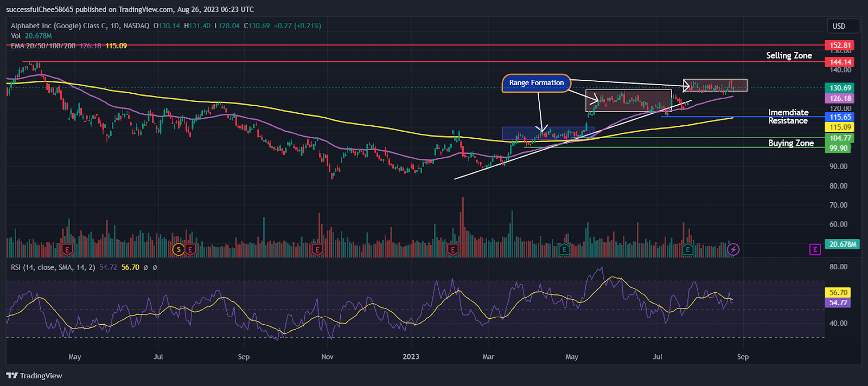Click the 115.65 blue resistance price label
The width and height of the screenshot is (868, 386).
839,117
